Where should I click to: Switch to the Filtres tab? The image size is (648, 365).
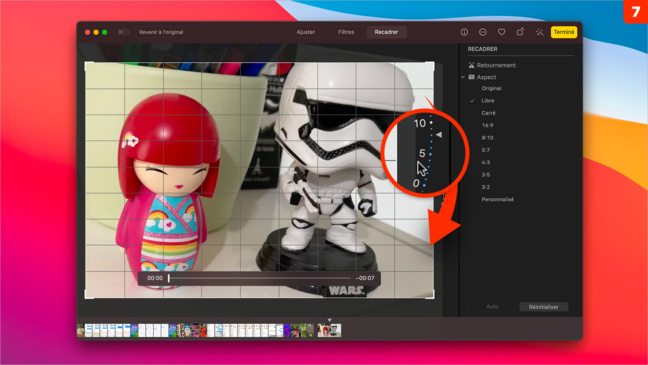[346, 32]
